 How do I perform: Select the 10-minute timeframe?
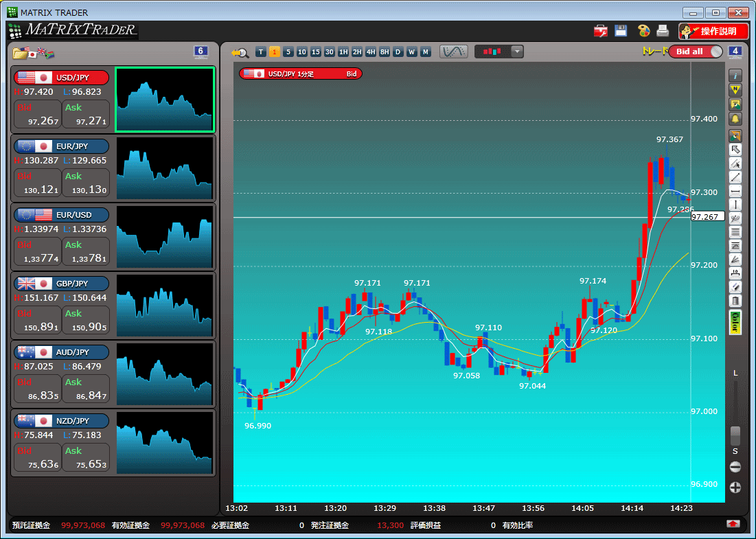click(x=302, y=52)
